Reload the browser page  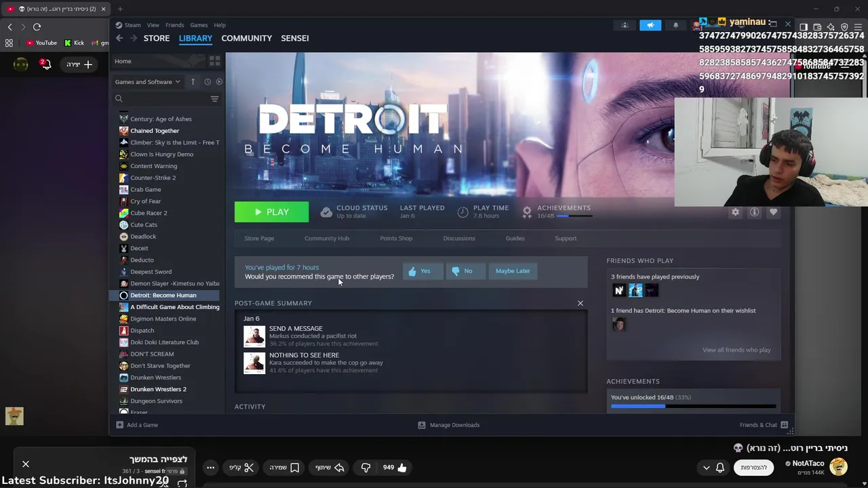(x=37, y=26)
